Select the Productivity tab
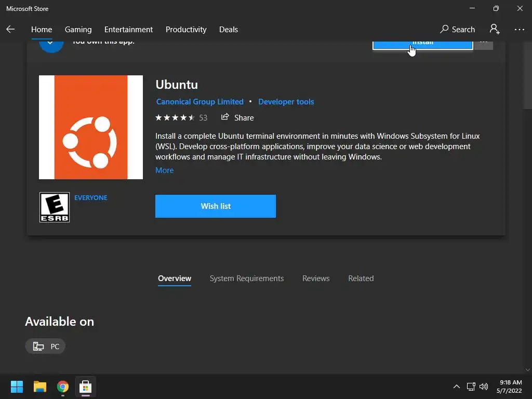 (x=186, y=30)
